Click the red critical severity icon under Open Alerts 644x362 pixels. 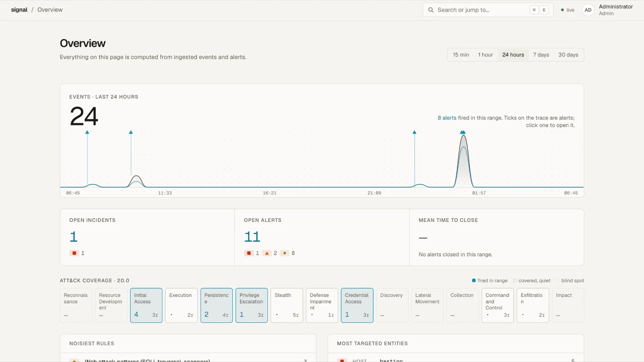pos(249,253)
